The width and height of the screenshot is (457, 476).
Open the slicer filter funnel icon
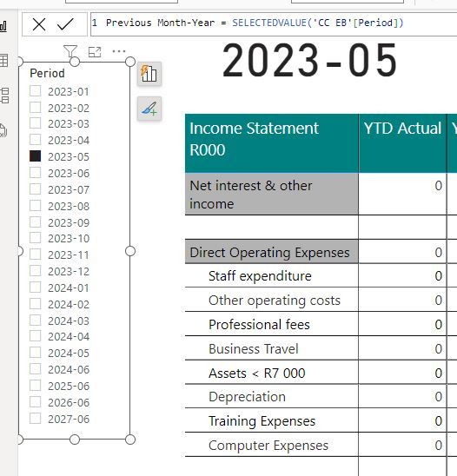pos(70,51)
